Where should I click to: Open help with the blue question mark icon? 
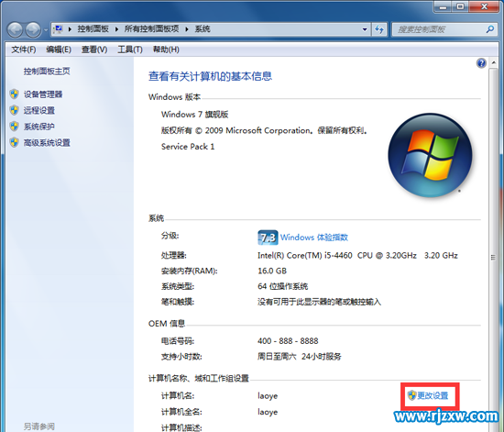click(481, 63)
